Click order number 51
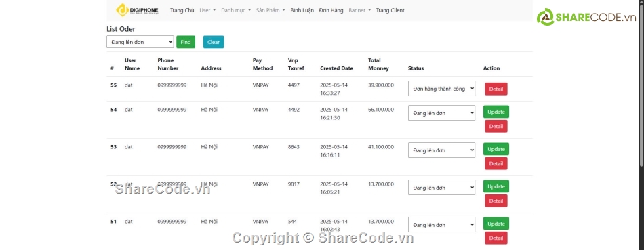The width and height of the screenshot is (644, 250). pyautogui.click(x=114, y=222)
